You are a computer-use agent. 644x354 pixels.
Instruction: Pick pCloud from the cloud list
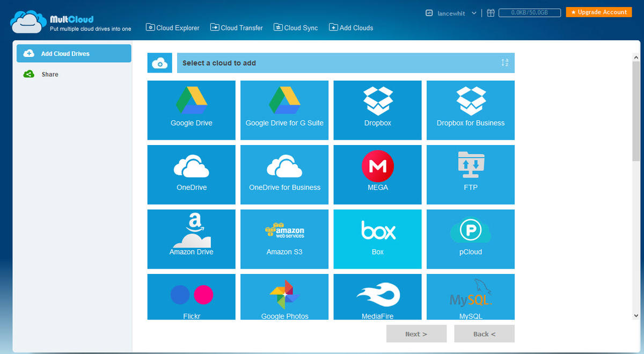tap(470, 239)
